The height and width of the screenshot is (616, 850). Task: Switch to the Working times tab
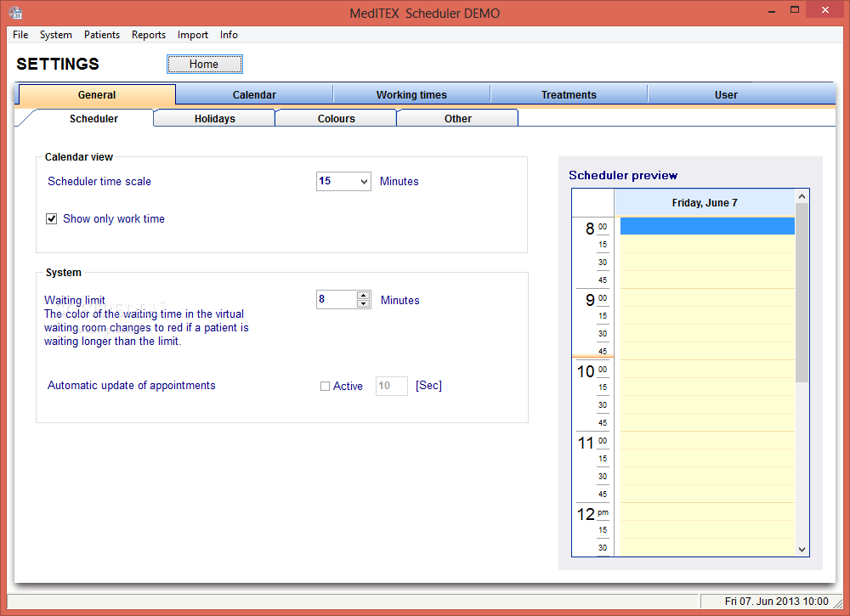click(x=411, y=95)
